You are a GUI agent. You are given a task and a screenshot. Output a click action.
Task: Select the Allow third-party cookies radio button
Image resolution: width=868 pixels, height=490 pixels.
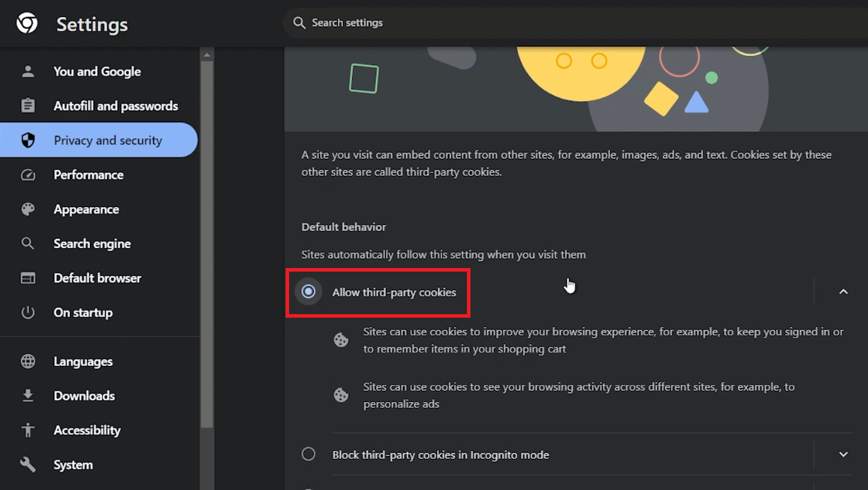308,291
